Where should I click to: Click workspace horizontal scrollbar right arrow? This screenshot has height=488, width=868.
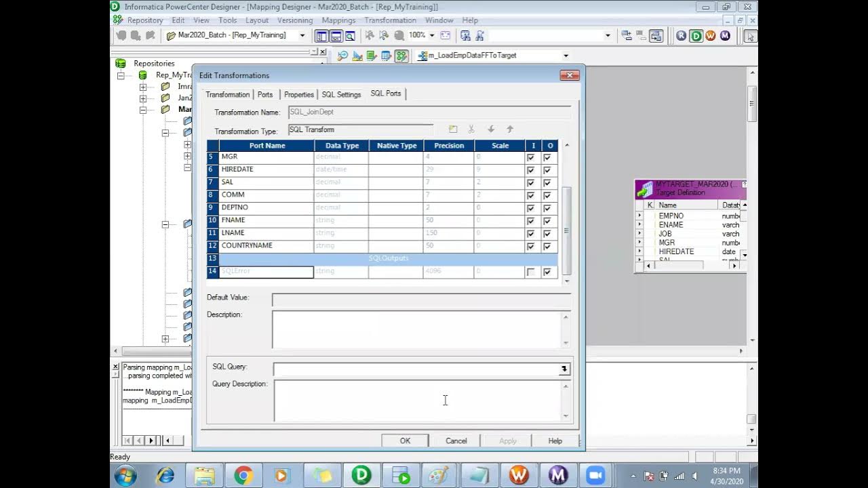tap(741, 351)
